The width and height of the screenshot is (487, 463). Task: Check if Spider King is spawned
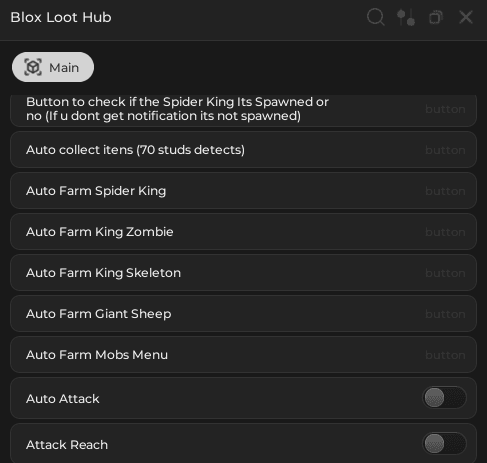[243, 109]
